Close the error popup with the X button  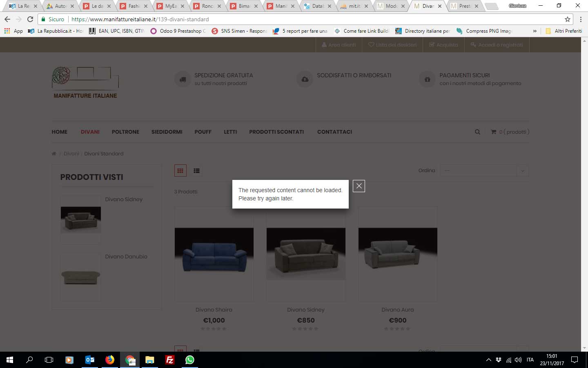(x=359, y=186)
